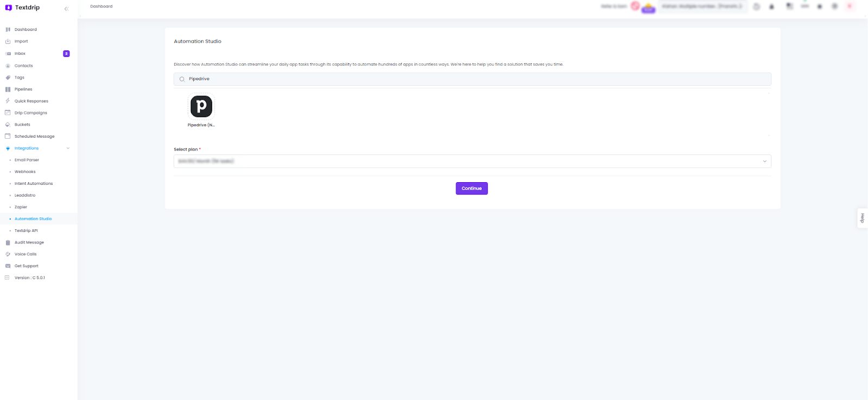Select Automation Studio in sidebar
Viewport: 868px width, 400px height.
coord(33,219)
